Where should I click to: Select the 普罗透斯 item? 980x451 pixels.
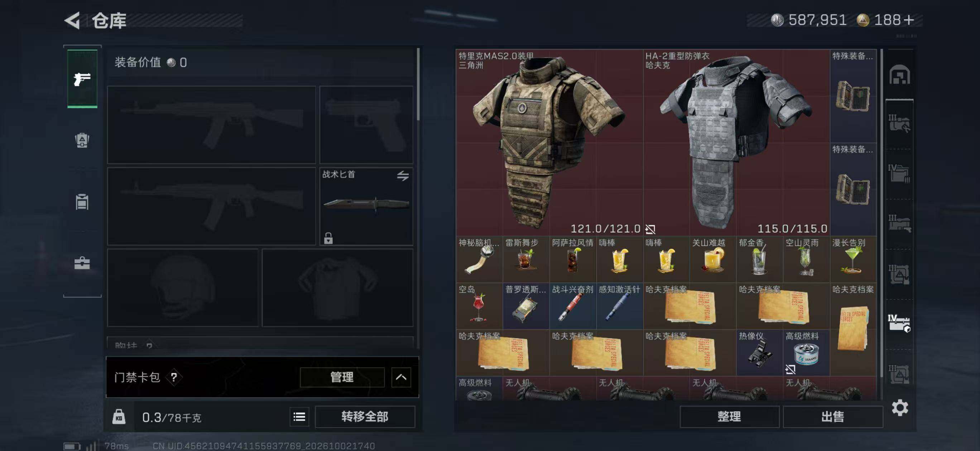(526, 306)
